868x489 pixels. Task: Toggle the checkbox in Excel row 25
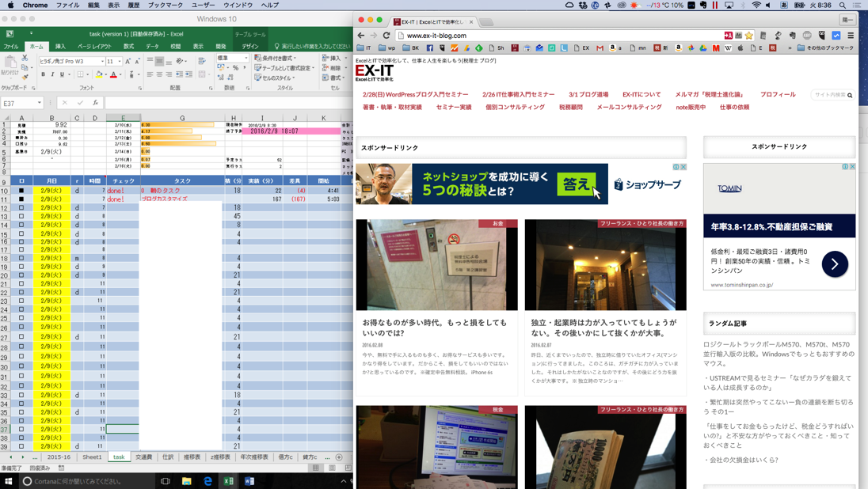[21, 317]
